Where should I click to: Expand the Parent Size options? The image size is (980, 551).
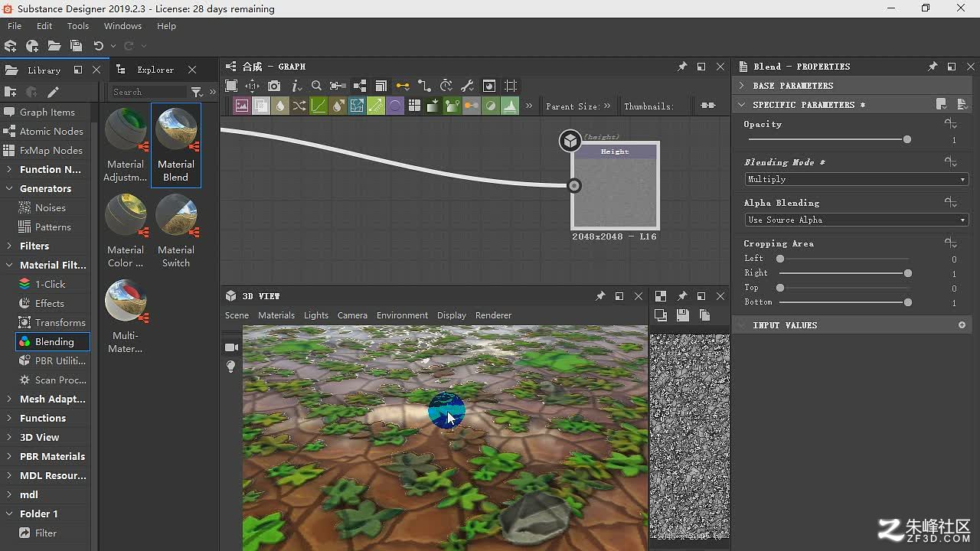607,106
